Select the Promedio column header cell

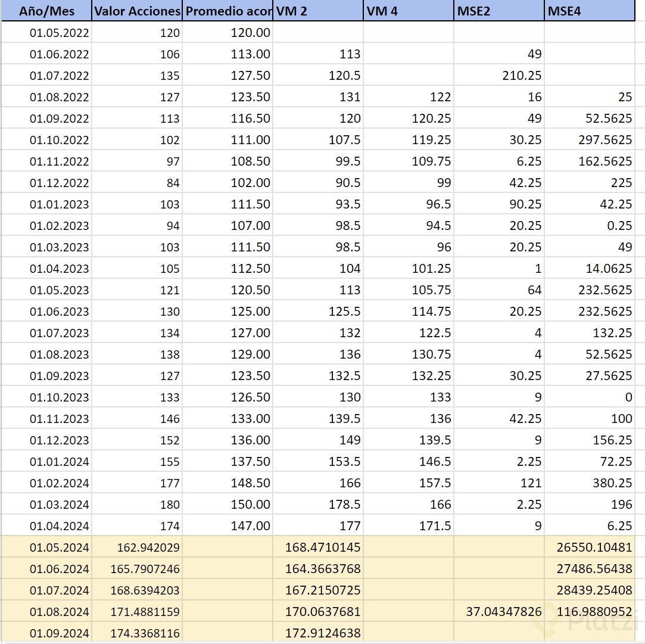click(228, 11)
